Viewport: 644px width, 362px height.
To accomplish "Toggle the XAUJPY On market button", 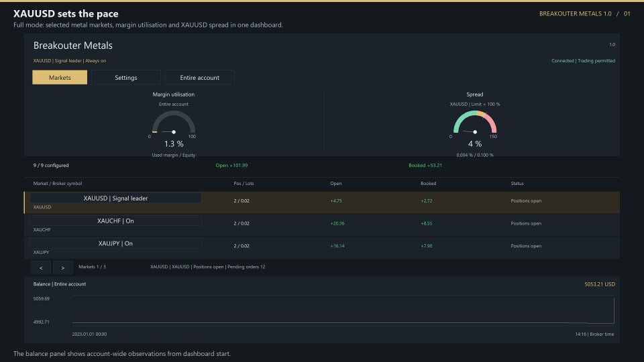I will (x=115, y=243).
